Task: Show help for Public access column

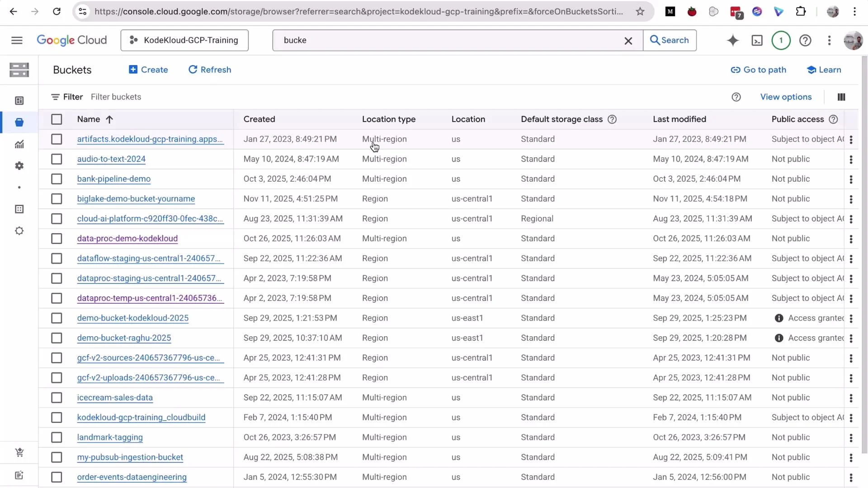Action: pos(833,119)
